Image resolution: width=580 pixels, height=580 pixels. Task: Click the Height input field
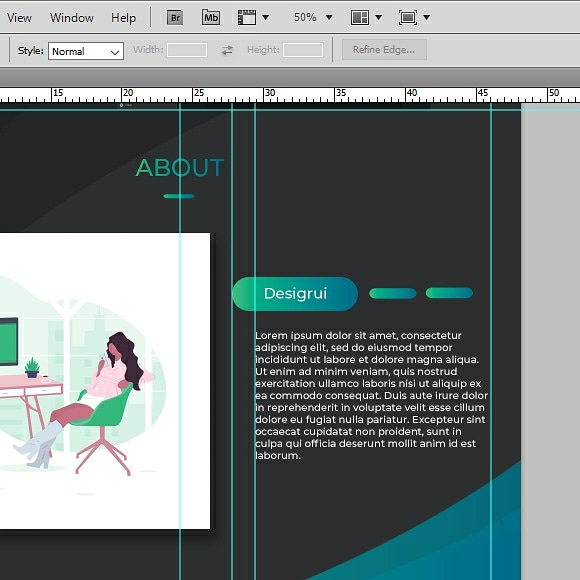click(x=303, y=50)
